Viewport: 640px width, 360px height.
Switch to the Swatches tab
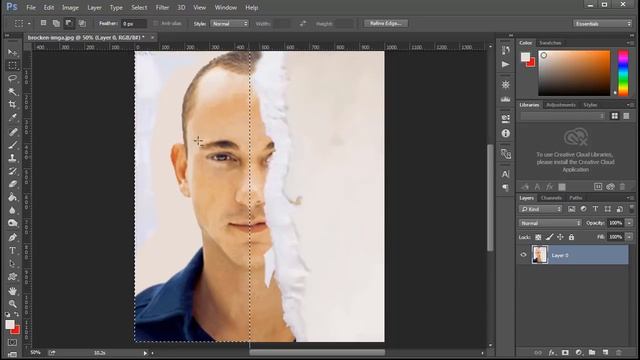pos(550,43)
